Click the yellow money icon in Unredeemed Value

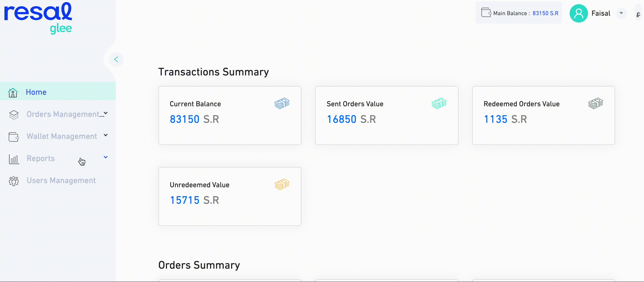(x=282, y=184)
